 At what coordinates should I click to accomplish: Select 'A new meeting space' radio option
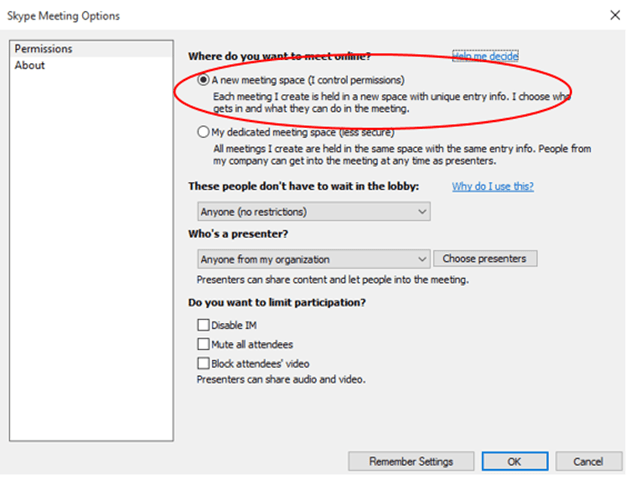(x=203, y=80)
